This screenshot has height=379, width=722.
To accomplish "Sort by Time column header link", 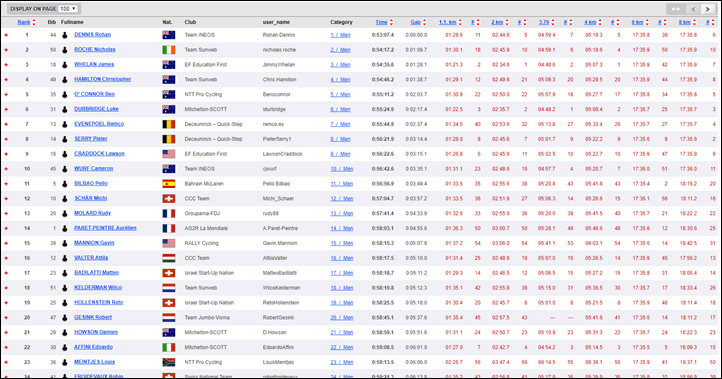I will point(381,22).
